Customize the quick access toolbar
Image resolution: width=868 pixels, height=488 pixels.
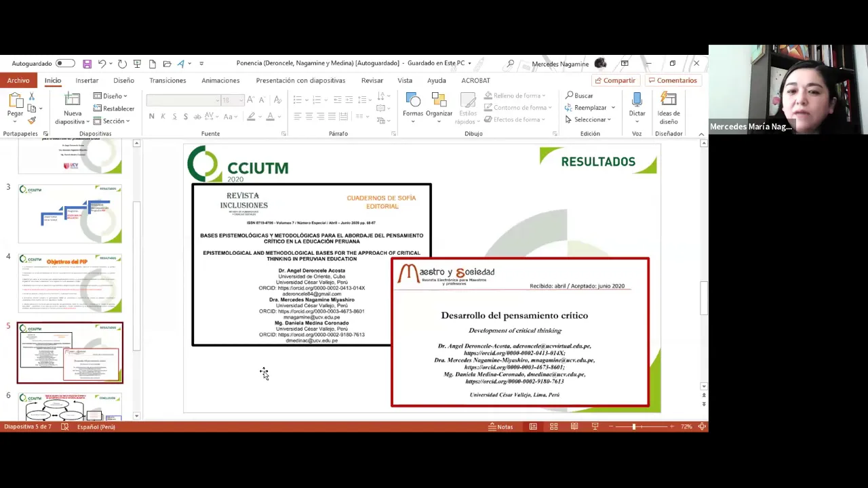coord(201,64)
